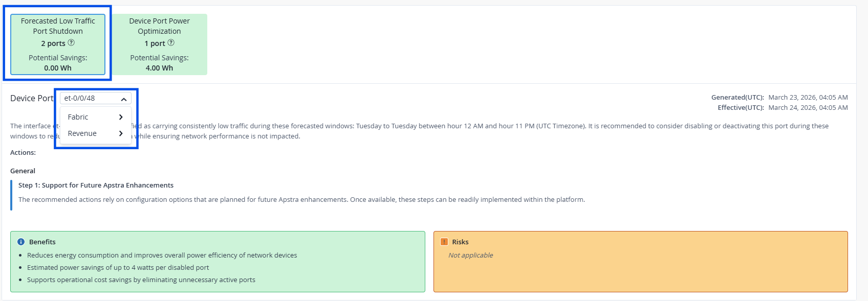Click the Generated(UTC) March 23 timestamp
Screen dimensions: 868x301
tap(808, 97)
